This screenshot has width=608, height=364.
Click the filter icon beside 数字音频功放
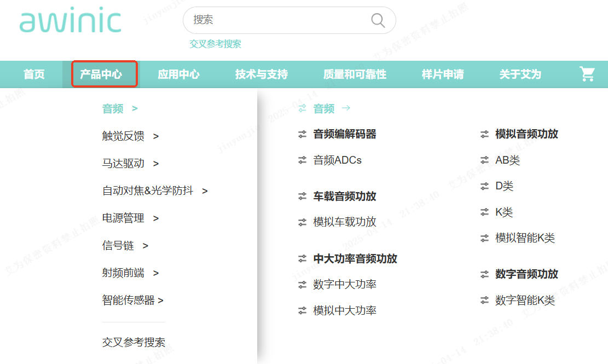[x=484, y=274]
